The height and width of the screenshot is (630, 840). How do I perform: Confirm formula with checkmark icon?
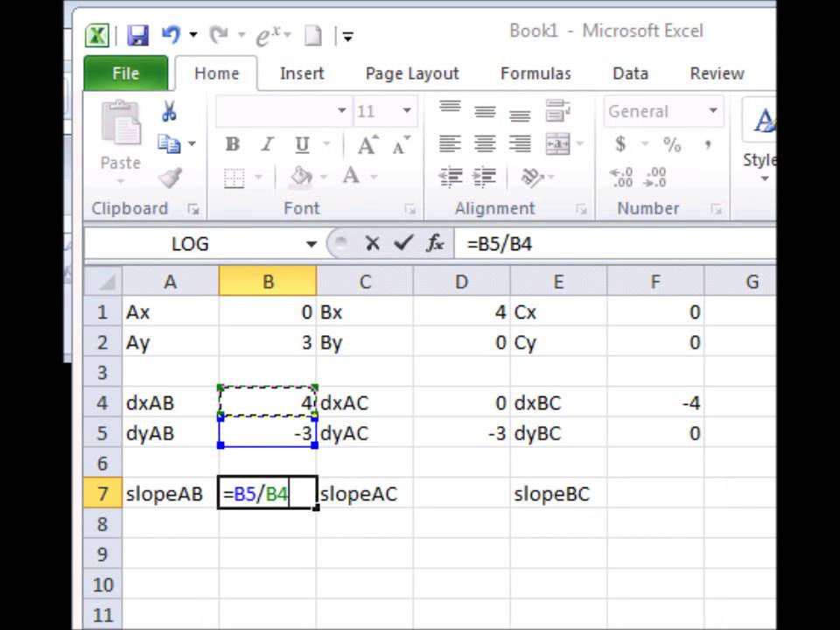click(402, 243)
